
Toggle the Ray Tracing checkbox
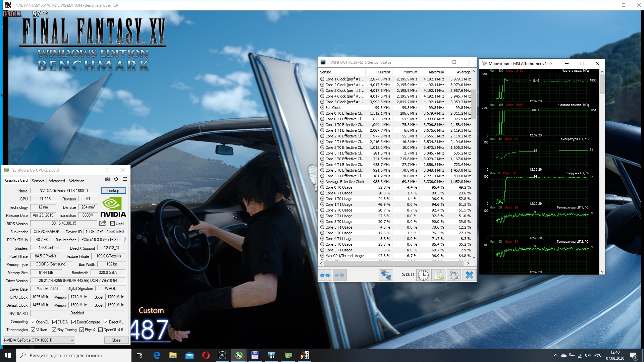[x=54, y=330]
